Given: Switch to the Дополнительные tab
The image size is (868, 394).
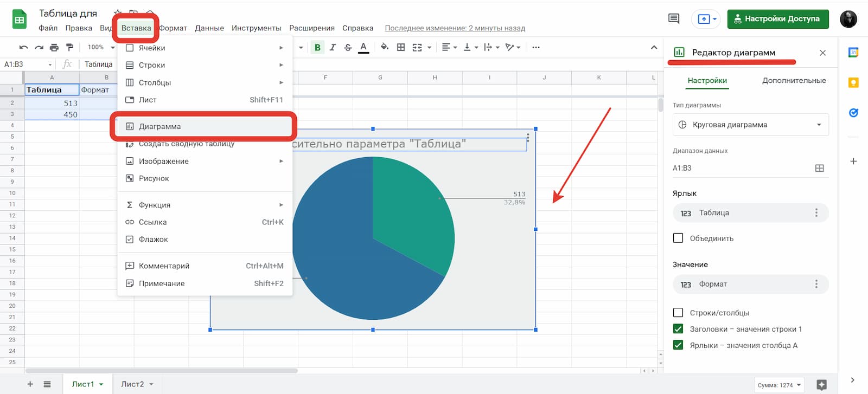Looking at the screenshot, I should pos(794,81).
